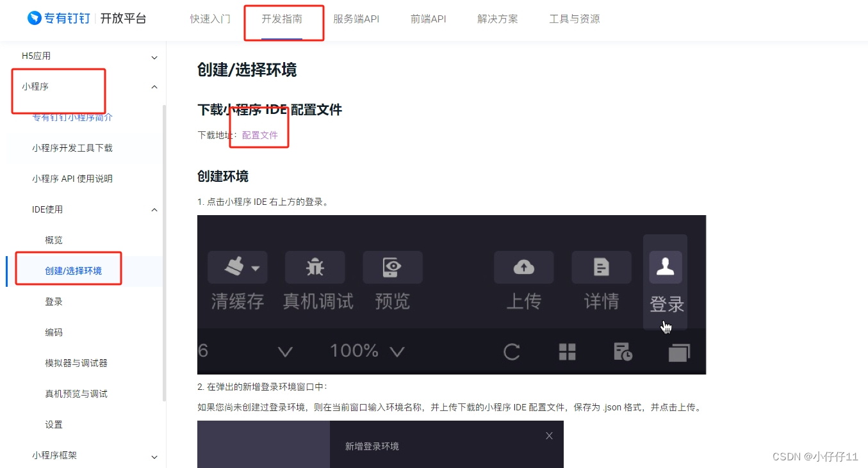Open the 工具与资源 tab
Viewport: 868px width, 468px height.
575,19
